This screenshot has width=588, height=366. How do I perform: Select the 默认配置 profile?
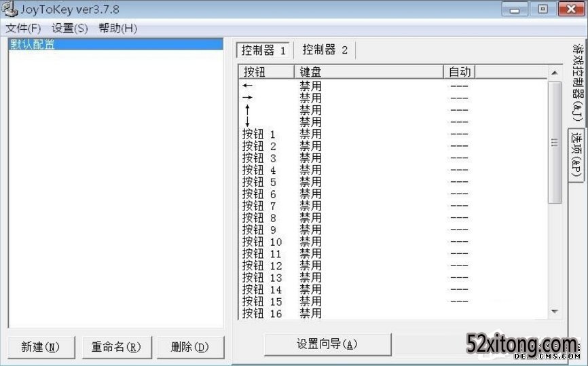point(116,44)
